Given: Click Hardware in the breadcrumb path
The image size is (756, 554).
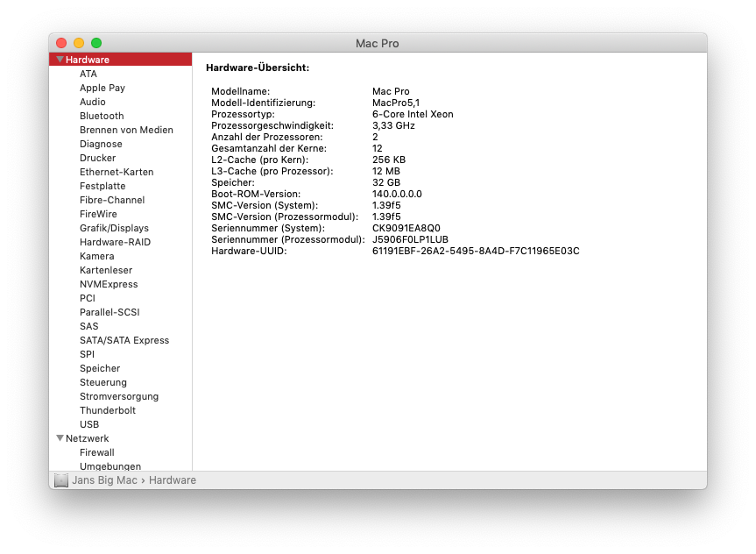Looking at the screenshot, I should click(x=172, y=479).
